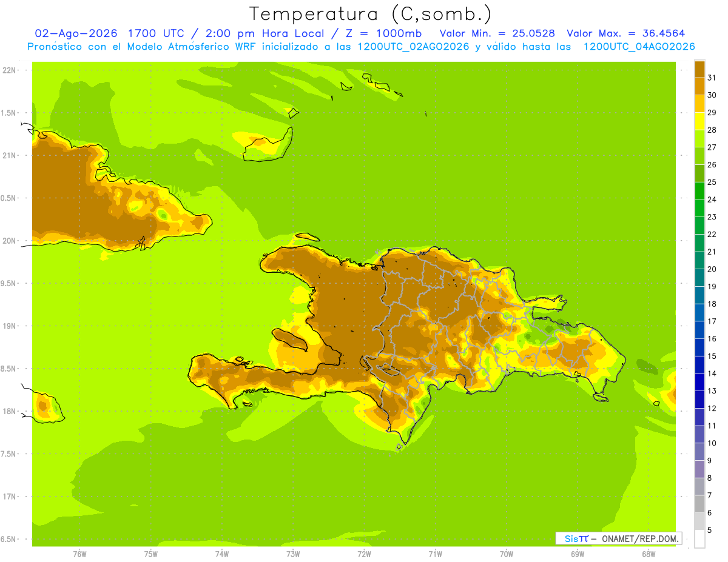Click color scale label '15'
The width and height of the screenshot is (728, 562).
(712, 356)
